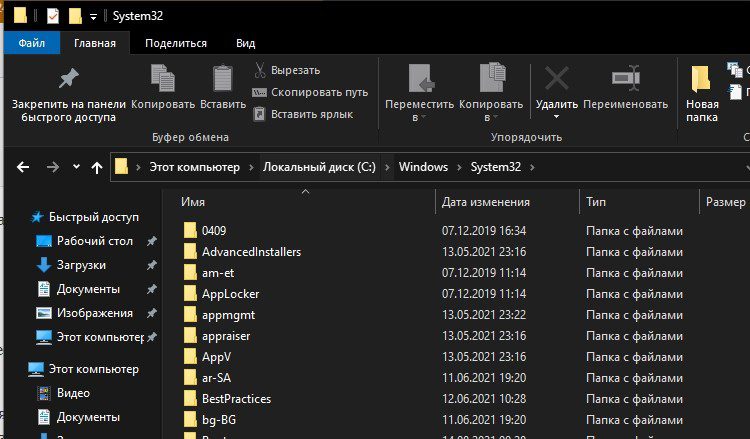750x439 pixels.
Task: Click Windows in address bar
Action: pos(423,167)
